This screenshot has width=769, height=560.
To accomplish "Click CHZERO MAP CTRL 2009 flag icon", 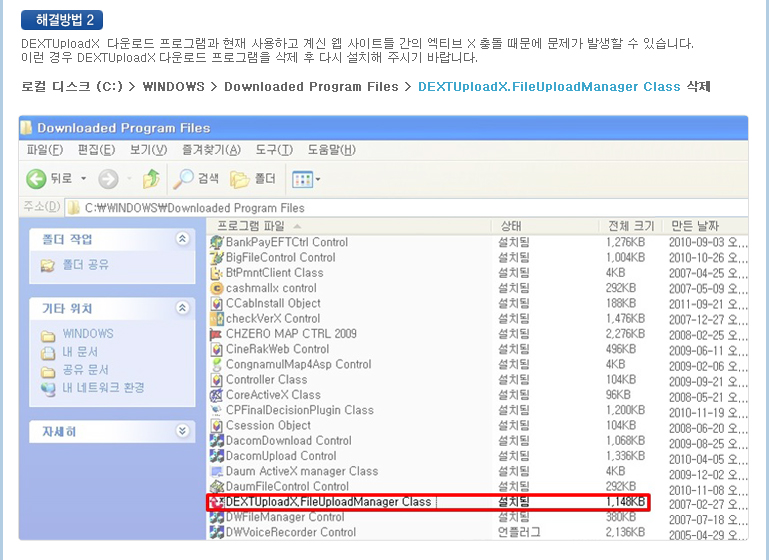I will tap(216, 334).
